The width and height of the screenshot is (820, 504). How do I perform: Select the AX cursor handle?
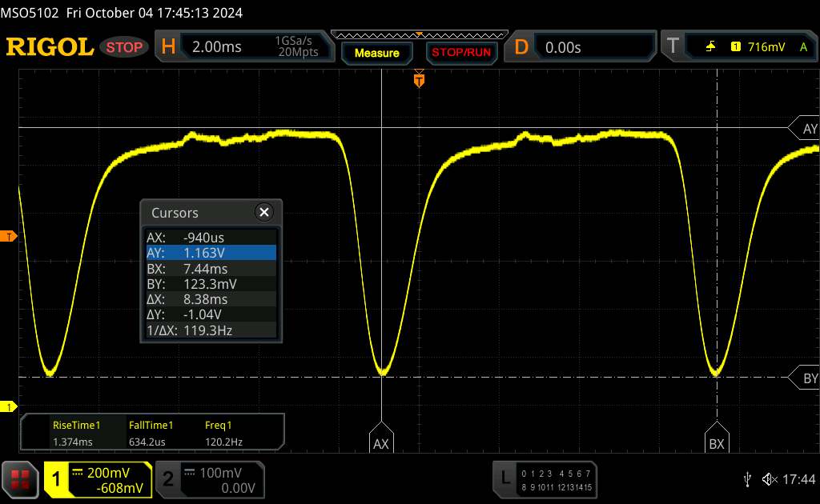381,438
